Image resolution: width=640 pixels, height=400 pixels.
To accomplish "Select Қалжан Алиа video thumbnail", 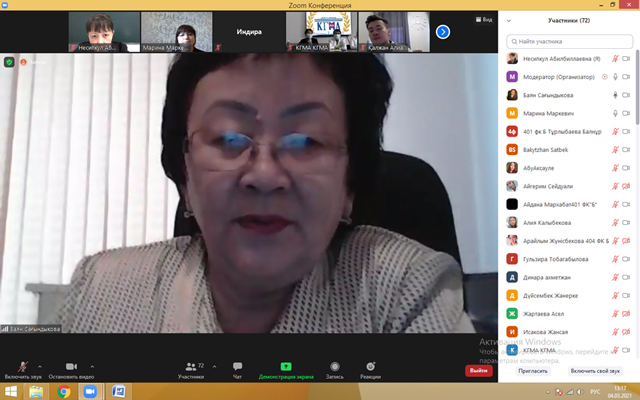I will pyautogui.click(x=394, y=32).
